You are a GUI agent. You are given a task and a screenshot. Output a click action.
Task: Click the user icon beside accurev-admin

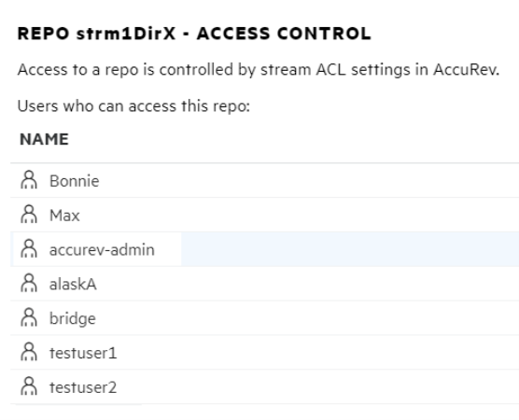point(29,249)
